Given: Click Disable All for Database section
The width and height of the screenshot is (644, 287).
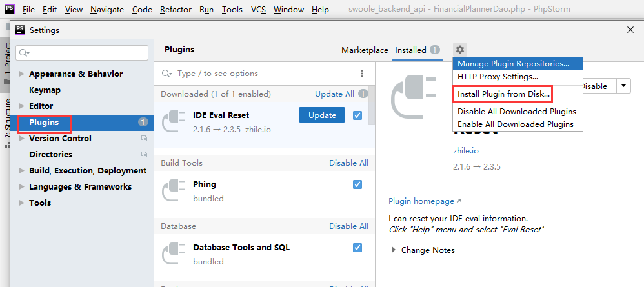Looking at the screenshot, I should [x=348, y=226].
